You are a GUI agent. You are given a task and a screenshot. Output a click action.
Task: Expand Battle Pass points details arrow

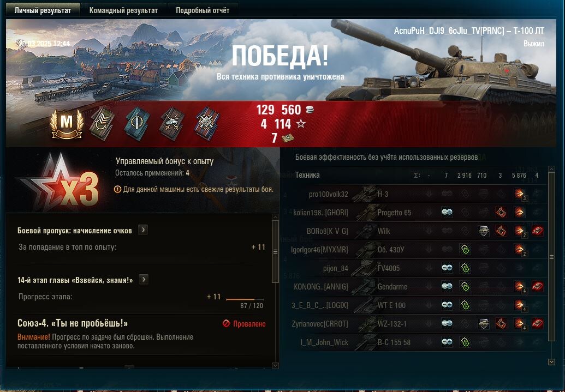143,230
